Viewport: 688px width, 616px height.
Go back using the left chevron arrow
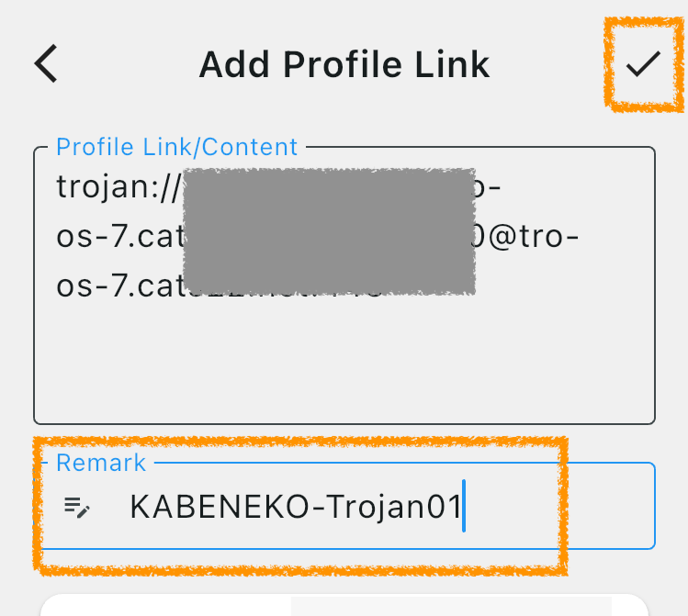pyautogui.click(x=46, y=63)
